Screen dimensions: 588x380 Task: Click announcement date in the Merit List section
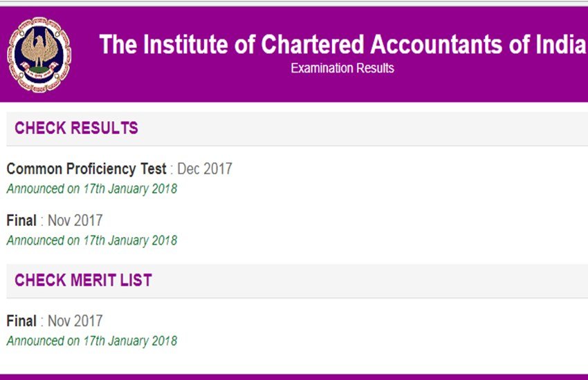tap(91, 341)
